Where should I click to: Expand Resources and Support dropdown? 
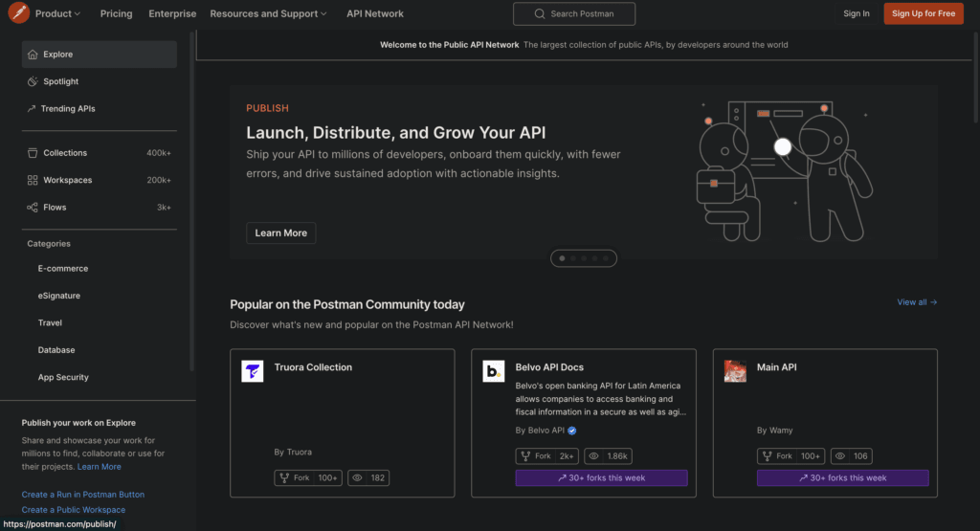pos(268,13)
